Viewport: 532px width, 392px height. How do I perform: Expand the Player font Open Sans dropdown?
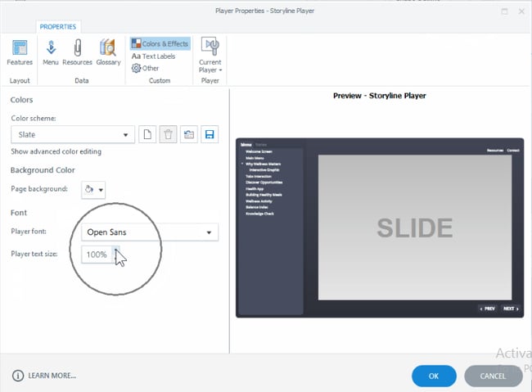pyautogui.click(x=150, y=232)
